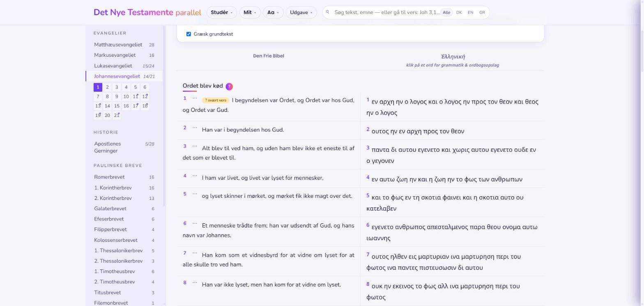Viewport: 644px width, 306px height.
Task: Open the three-dot menu for verse 4
Action: (195, 176)
